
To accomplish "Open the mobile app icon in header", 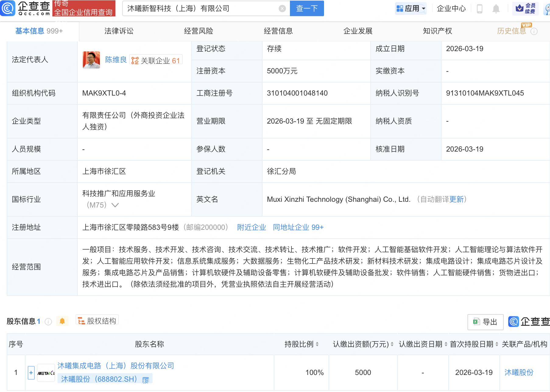I will [x=480, y=9].
